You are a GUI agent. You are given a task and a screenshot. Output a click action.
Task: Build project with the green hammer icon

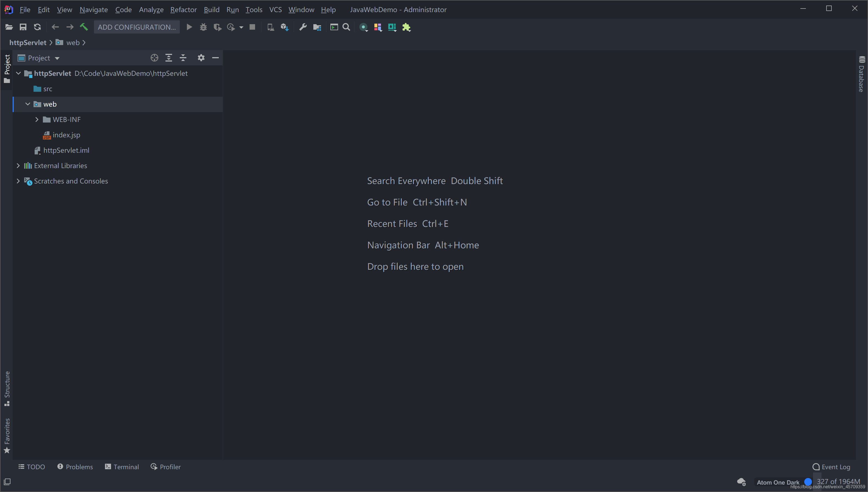tap(84, 27)
